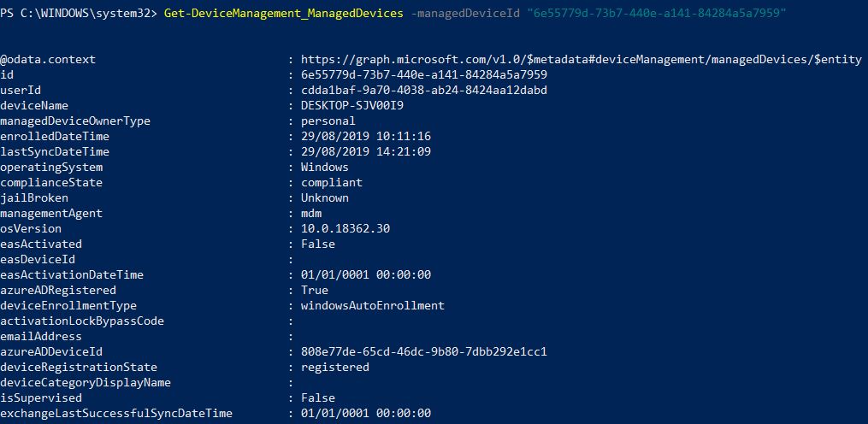Click the deviceRegistrationState value registered

tap(335, 367)
